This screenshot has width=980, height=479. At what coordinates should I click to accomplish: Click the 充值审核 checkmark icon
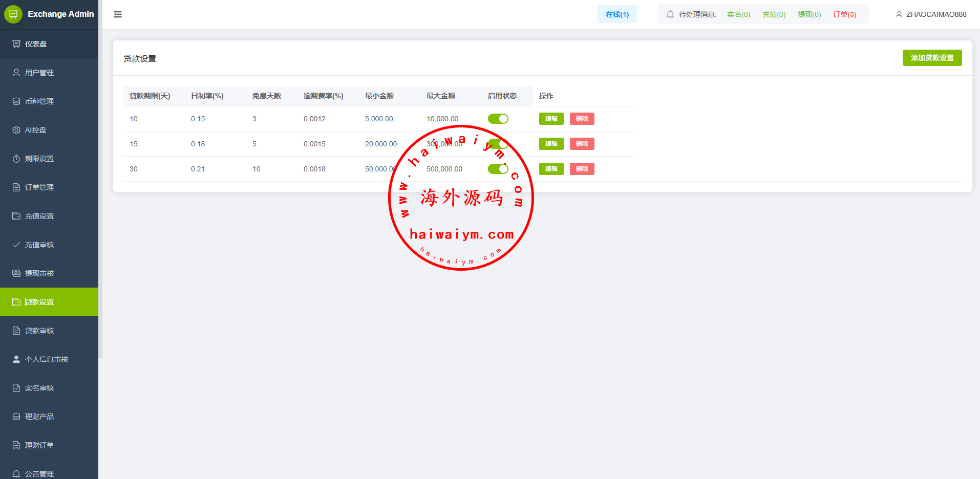[16, 245]
